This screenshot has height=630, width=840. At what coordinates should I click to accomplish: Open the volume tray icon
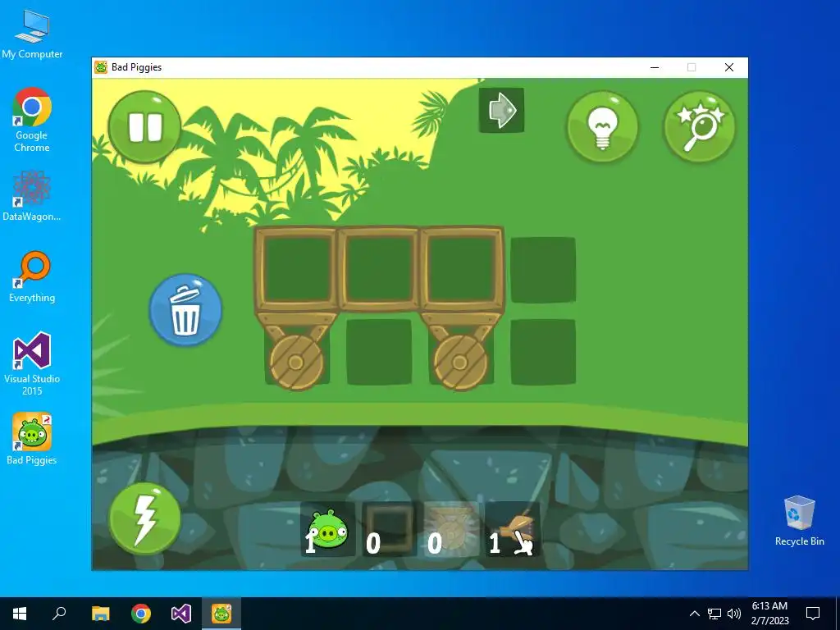[x=734, y=614]
